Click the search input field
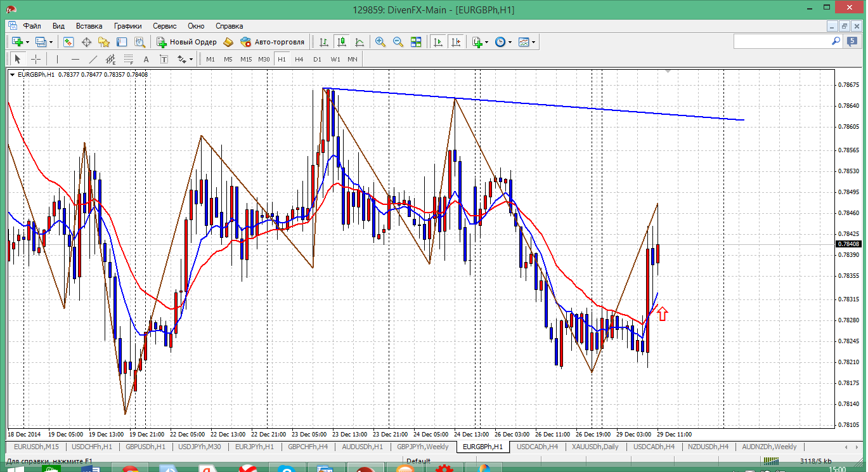Screen dimensions: 868x472 [x=782, y=41]
